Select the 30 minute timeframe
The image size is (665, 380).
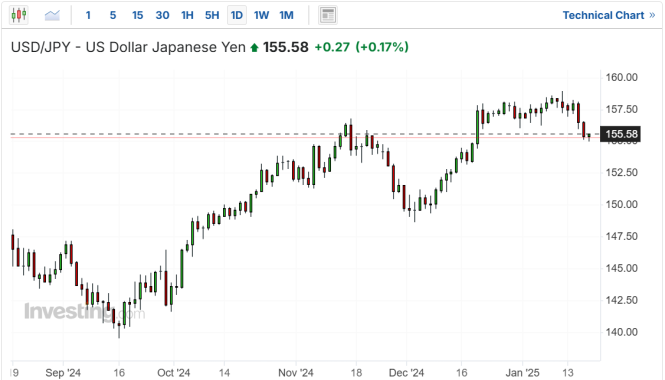click(162, 16)
